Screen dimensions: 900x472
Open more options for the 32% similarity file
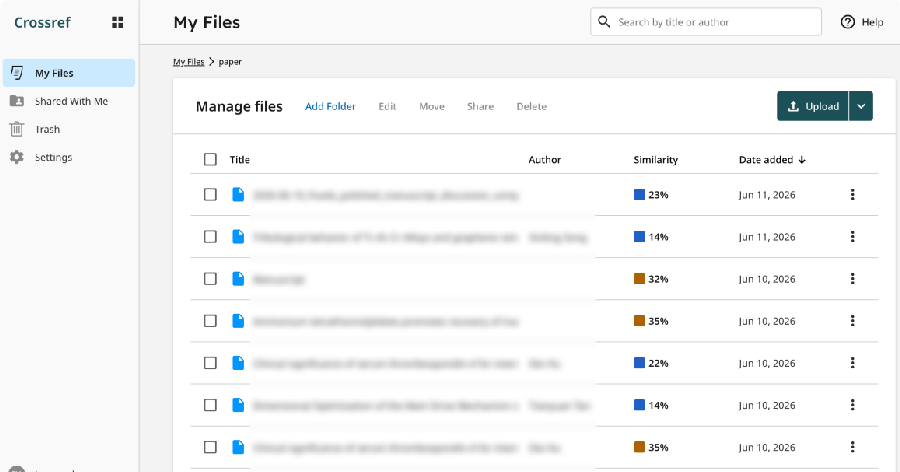click(x=852, y=278)
